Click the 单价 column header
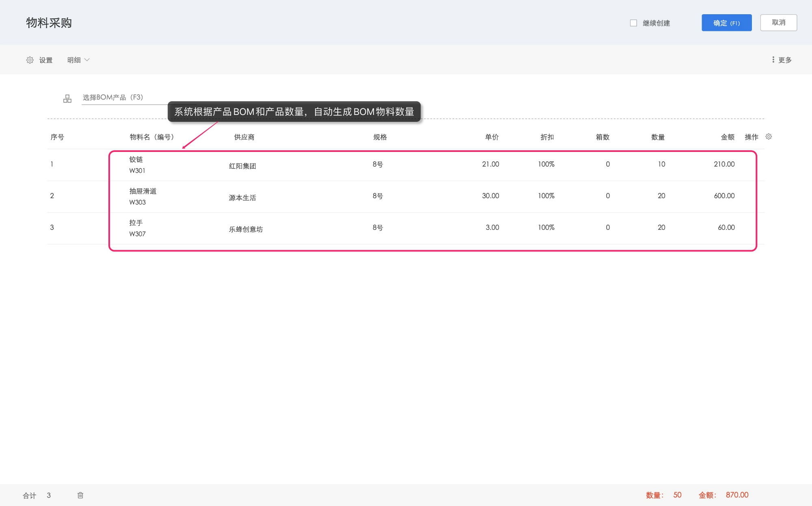 (x=492, y=137)
